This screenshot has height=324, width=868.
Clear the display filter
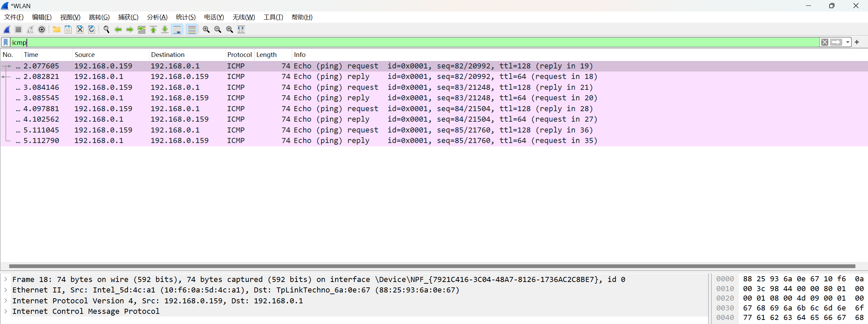(825, 42)
